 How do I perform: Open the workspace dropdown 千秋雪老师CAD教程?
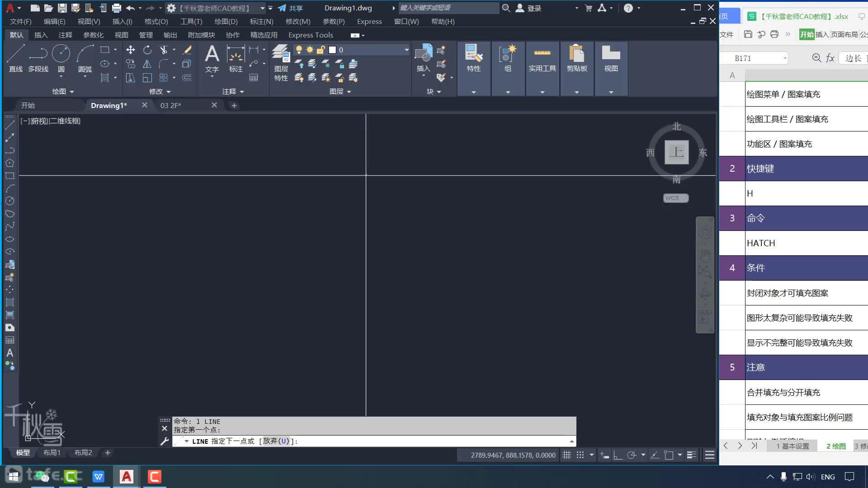(262, 8)
